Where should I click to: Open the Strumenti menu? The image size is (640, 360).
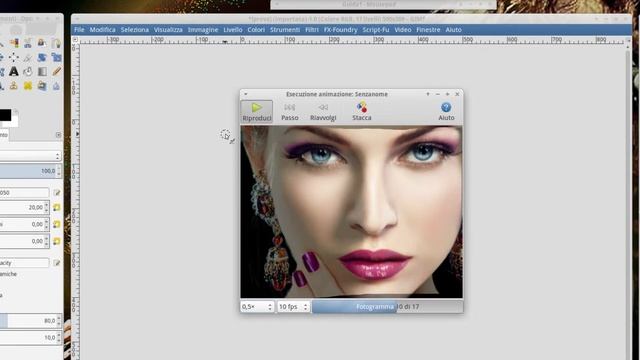(285, 30)
